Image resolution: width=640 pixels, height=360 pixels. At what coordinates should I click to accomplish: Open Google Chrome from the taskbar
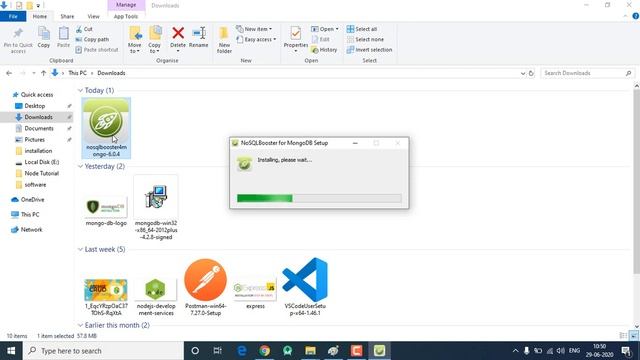(x=264, y=351)
